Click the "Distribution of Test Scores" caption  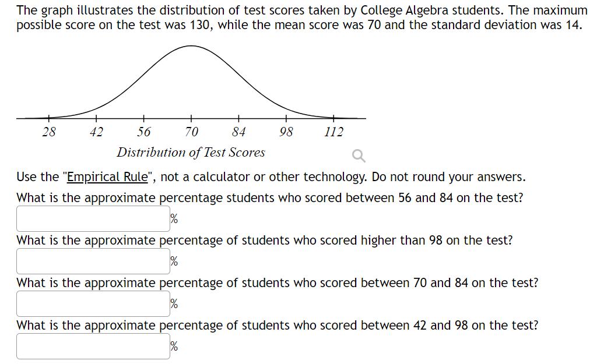click(191, 152)
